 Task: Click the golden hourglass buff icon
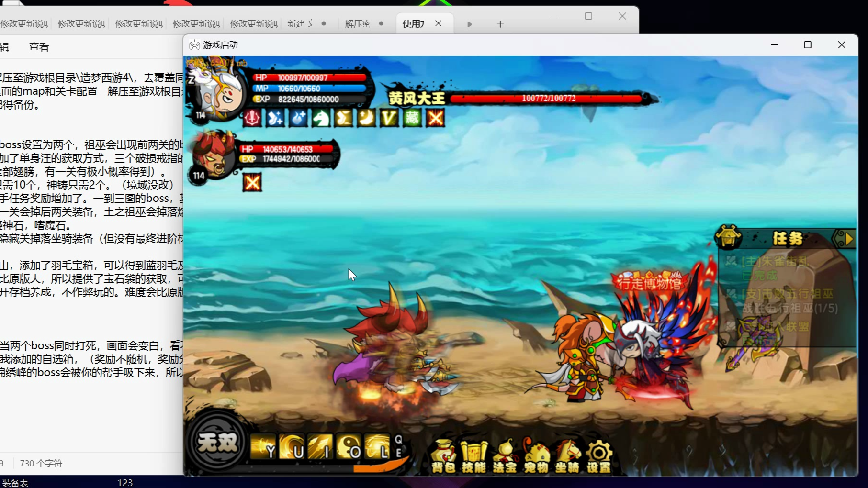(344, 118)
